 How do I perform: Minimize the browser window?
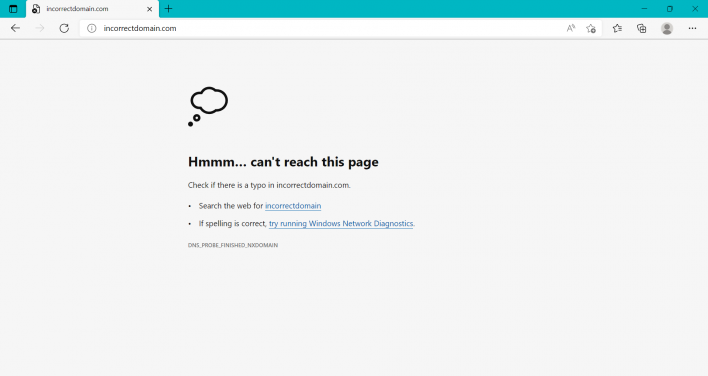click(x=644, y=9)
